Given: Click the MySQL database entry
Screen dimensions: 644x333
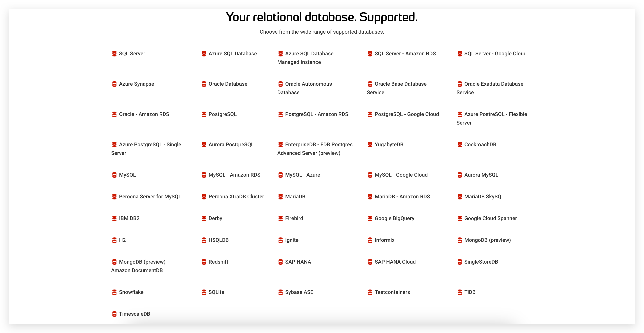Looking at the screenshot, I should [x=127, y=175].
